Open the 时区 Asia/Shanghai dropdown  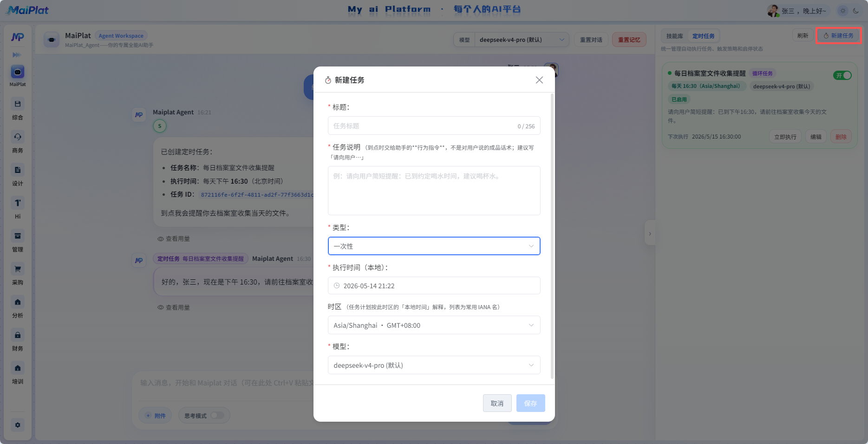434,325
